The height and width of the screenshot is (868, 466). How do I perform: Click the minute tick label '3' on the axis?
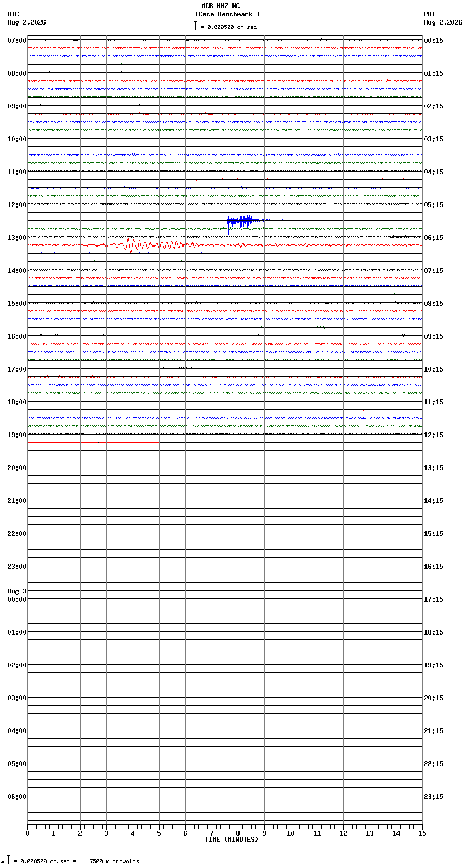106,833
